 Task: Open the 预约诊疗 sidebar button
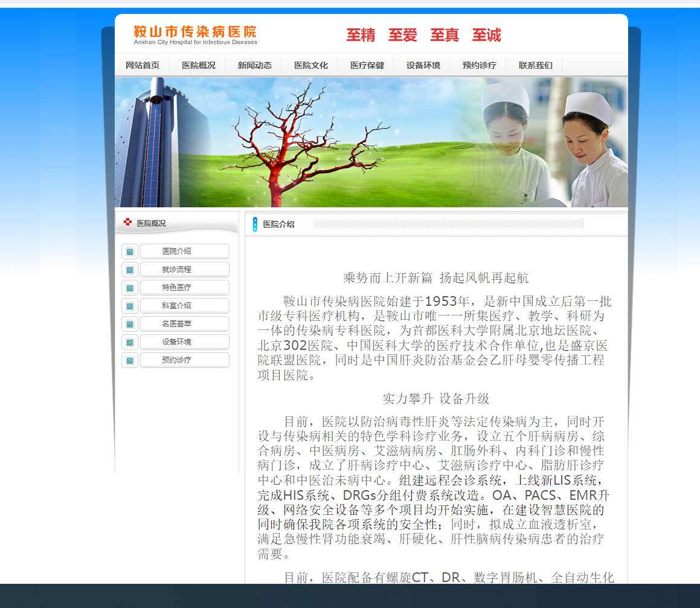[185, 360]
